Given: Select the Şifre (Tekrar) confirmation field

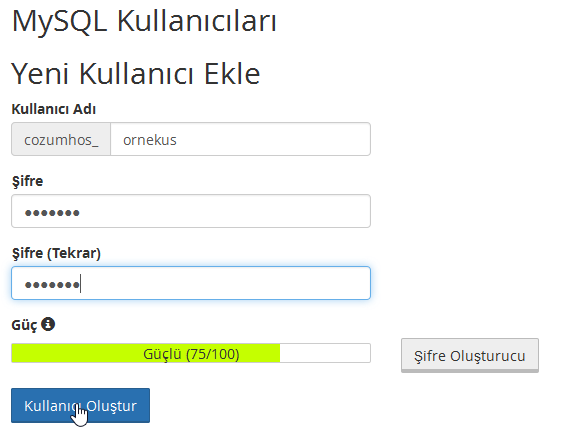Looking at the screenshot, I should 191,283.
